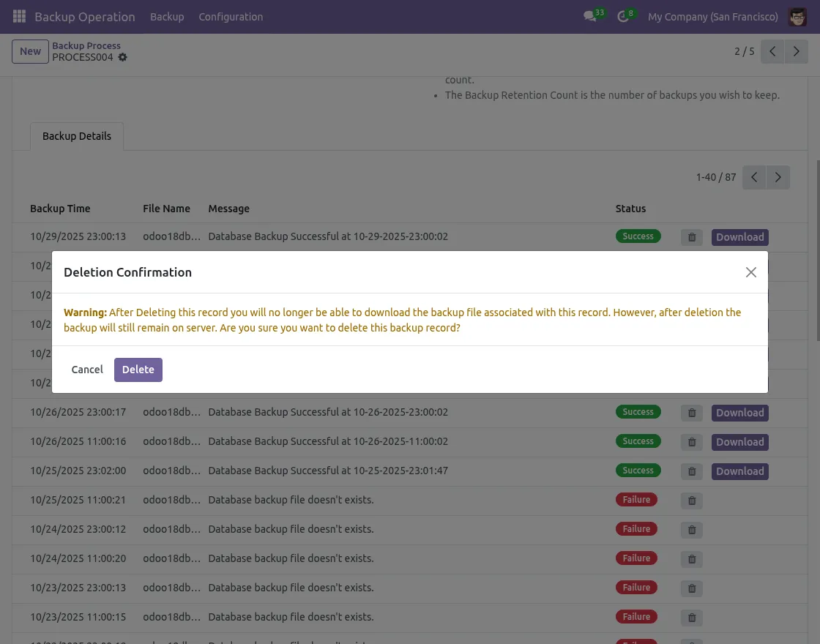Go to previous record using top arrow
The width and height of the screenshot is (820, 644).
point(772,52)
